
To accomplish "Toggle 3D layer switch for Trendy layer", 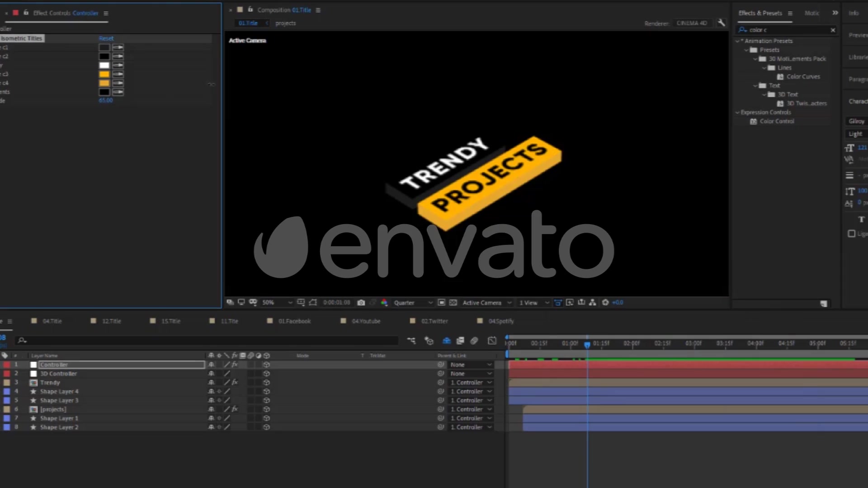I will [267, 383].
